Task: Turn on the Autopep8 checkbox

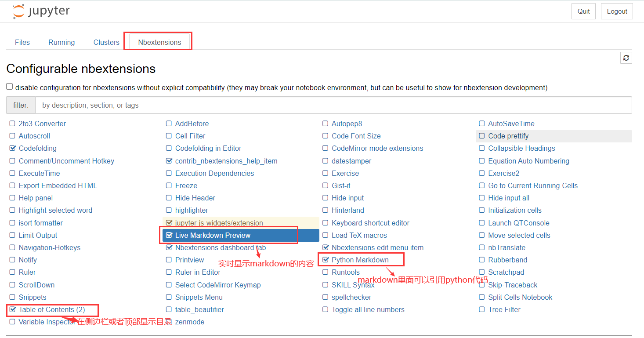Action: (325, 124)
